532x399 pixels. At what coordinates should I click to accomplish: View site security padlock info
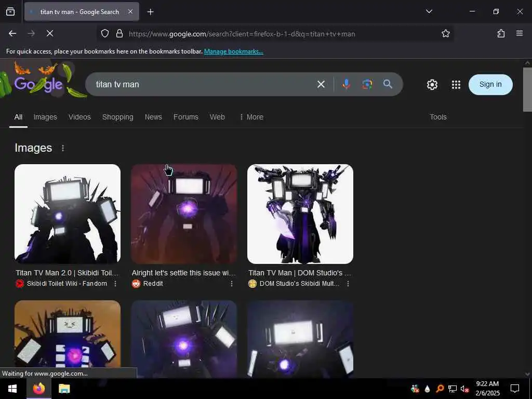click(x=119, y=34)
